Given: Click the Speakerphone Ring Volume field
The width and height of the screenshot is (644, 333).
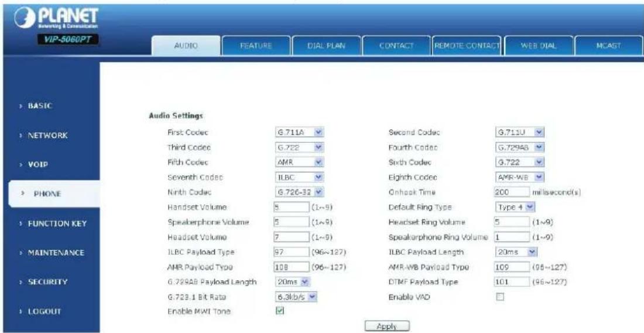Looking at the screenshot, I should click(x=512, y=237).
